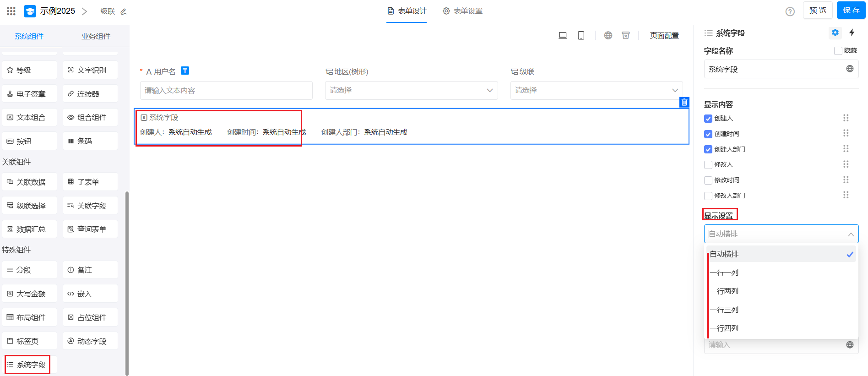Switch to mobile phone preview icon
The height and width of the screenshot is (376, 868).
coord(581,35)
